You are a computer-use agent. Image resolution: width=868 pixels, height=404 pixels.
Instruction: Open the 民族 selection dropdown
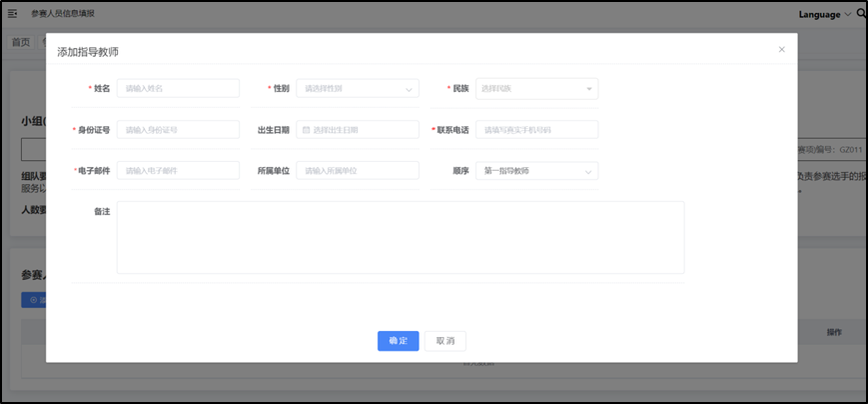point(537,88)
